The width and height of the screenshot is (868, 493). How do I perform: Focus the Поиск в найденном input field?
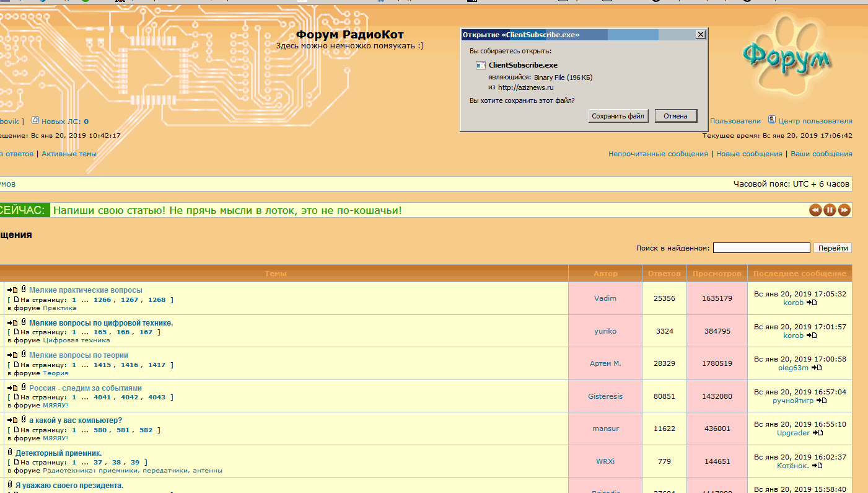click(761, 248)
